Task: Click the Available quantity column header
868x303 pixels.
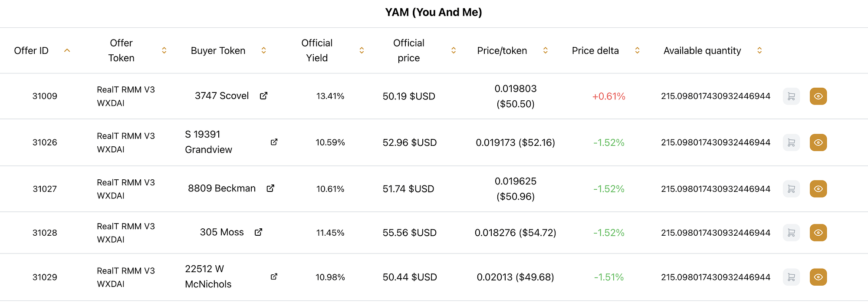Action: pyautogui.click(x=702, y=51)
